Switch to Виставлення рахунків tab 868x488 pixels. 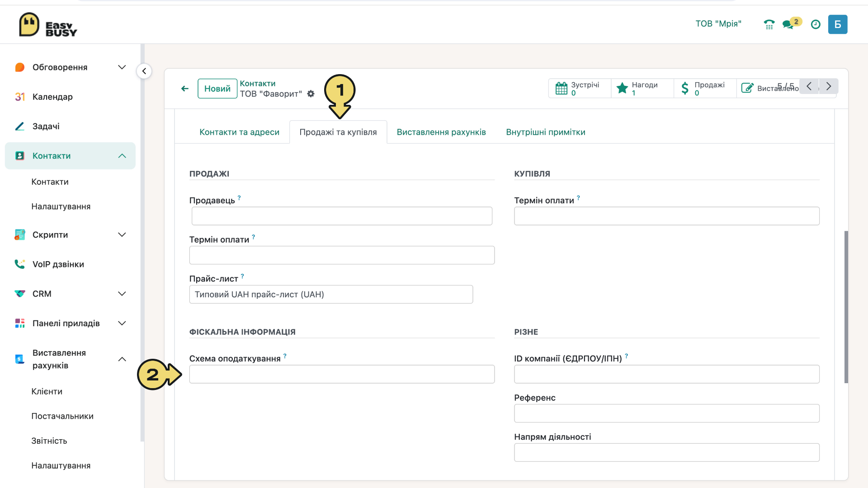[x=441, y=132]
